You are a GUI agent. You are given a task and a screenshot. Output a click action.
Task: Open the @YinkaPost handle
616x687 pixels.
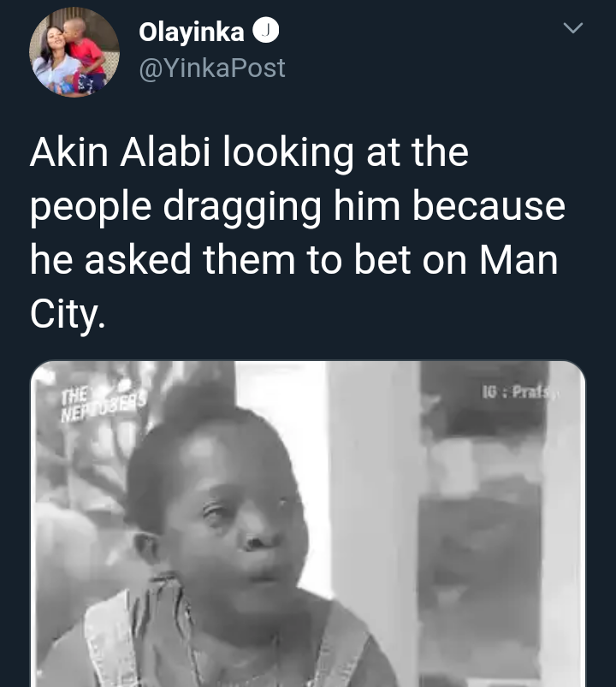(212, 68)
